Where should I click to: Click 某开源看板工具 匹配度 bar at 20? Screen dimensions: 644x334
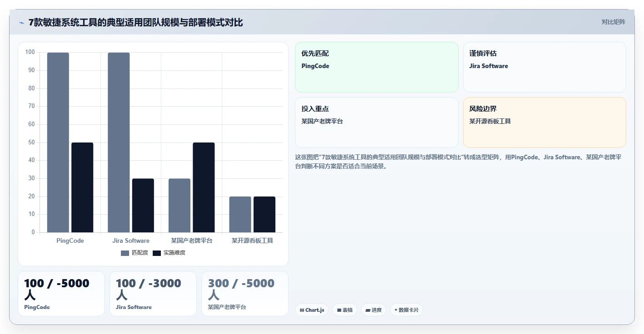point(240,215)
